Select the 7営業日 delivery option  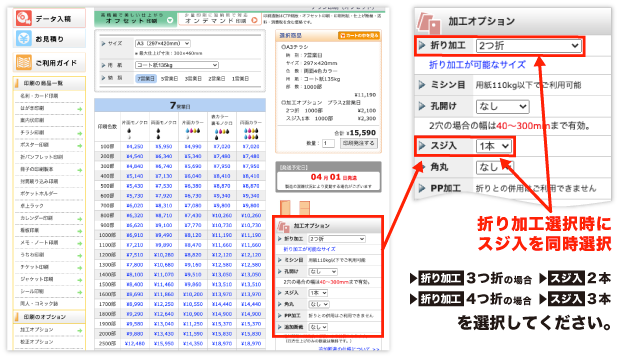146,78
